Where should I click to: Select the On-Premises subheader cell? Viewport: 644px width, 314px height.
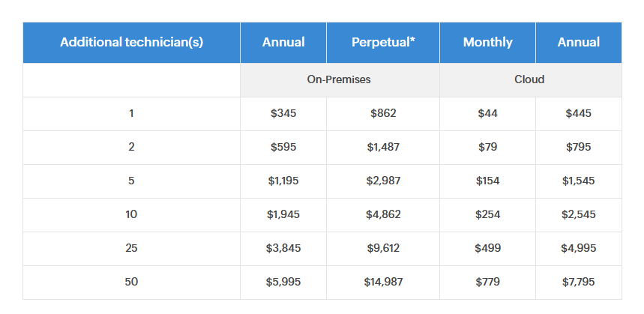339,79
